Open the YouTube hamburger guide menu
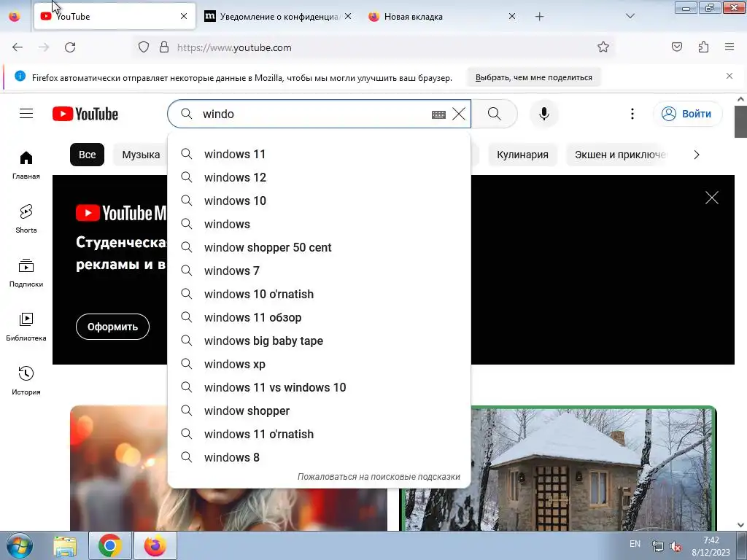 26,113
